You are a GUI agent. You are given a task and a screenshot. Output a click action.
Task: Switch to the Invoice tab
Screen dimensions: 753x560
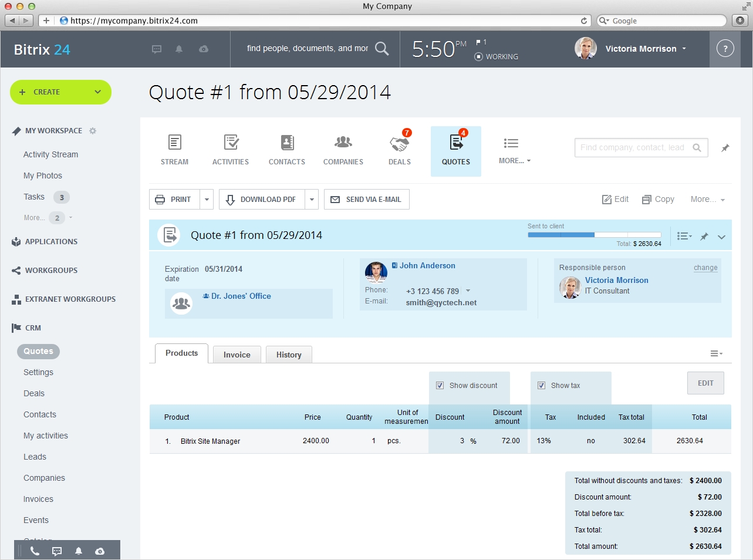[x=237, y=355]
